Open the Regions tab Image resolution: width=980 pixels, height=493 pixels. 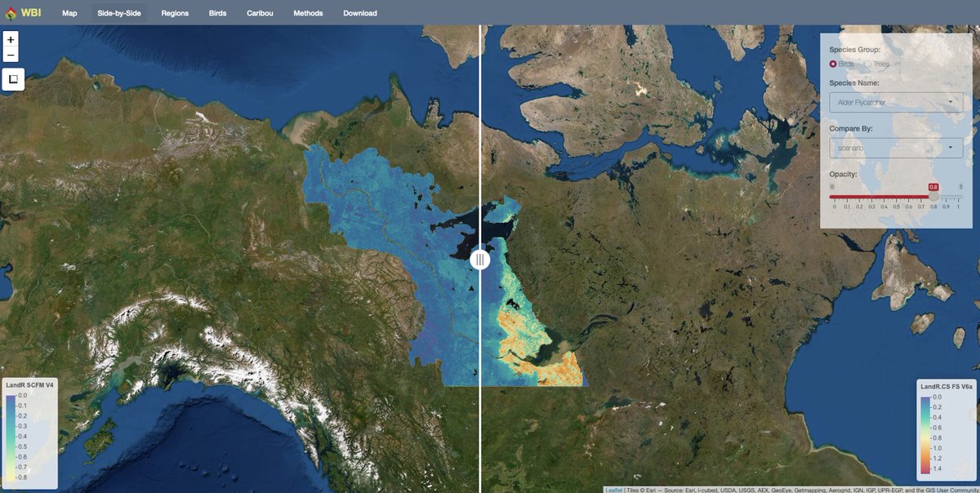(175, 13)
